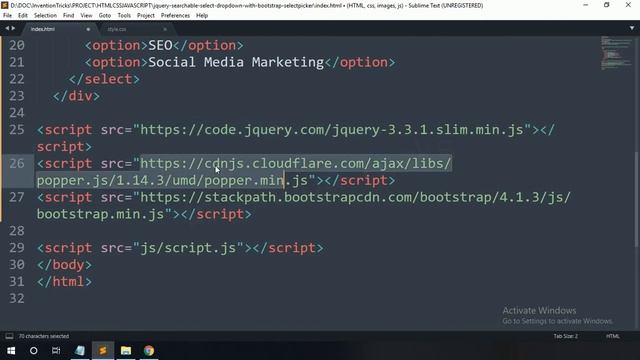Switch to the style.css tab
Viewport: 640px width, 360px height.
coord(117,29)
